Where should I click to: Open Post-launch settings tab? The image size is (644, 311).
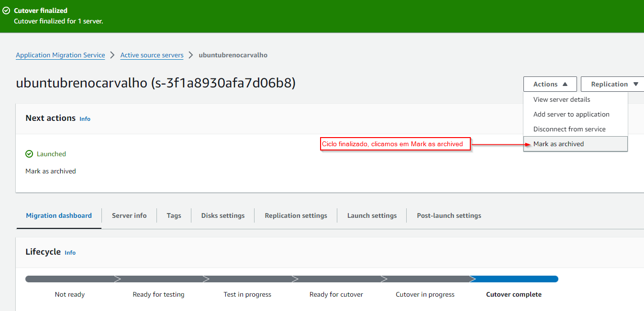click(x=449, y=215)
